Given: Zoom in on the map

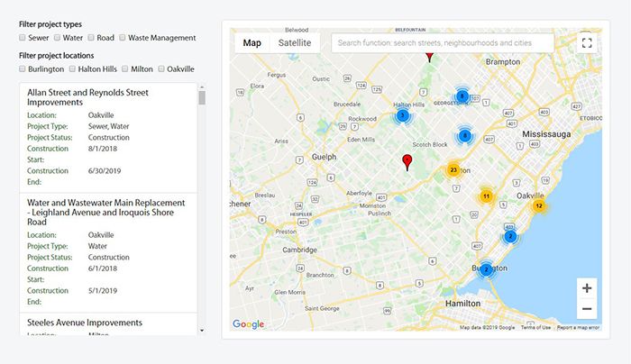Looking at the screenshot, I should pos(587,288).
